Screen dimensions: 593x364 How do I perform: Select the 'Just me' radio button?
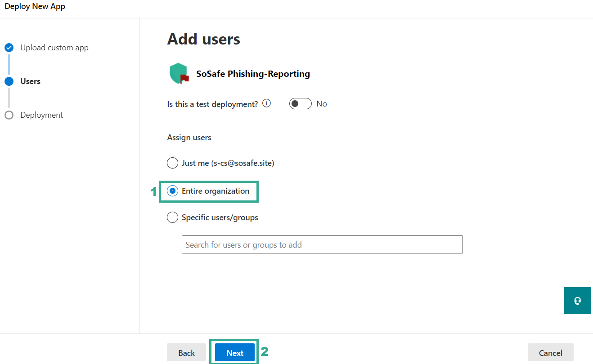[x=172, y=163]
